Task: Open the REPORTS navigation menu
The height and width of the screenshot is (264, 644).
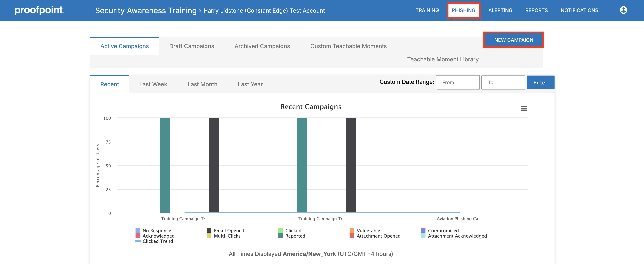Action: (536, 10)
